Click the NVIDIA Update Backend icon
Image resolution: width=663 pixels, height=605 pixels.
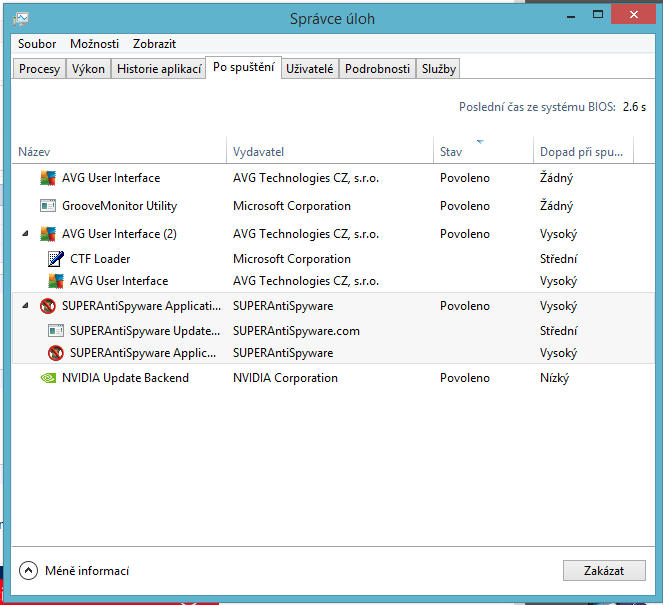(x=48, y=378)
